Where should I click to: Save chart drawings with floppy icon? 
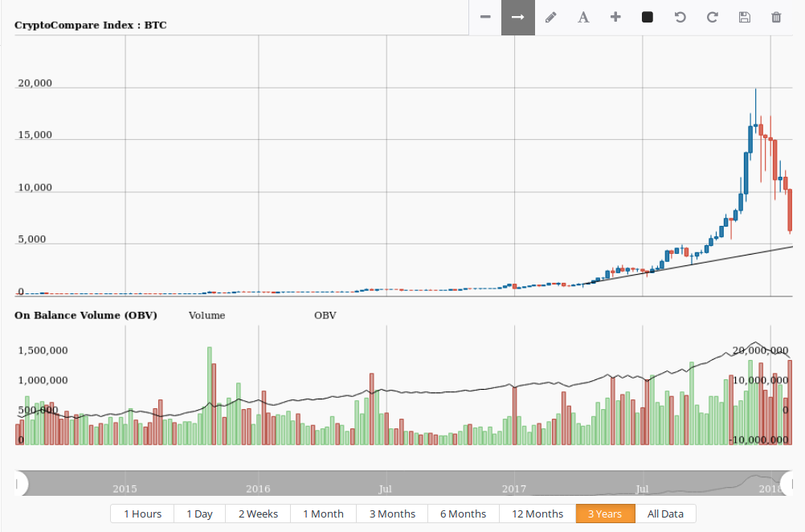[x=745, y=17]
